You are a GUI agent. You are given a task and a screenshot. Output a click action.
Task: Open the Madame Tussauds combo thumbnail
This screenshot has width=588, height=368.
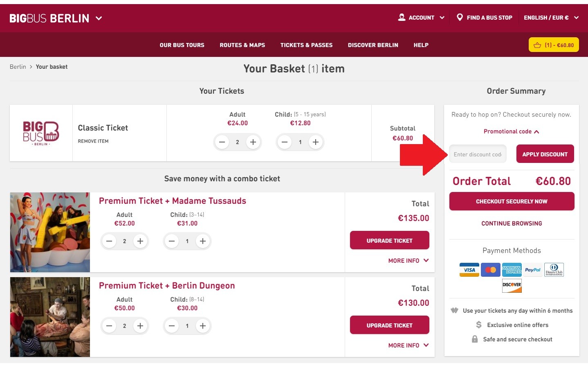coord(50,232)
